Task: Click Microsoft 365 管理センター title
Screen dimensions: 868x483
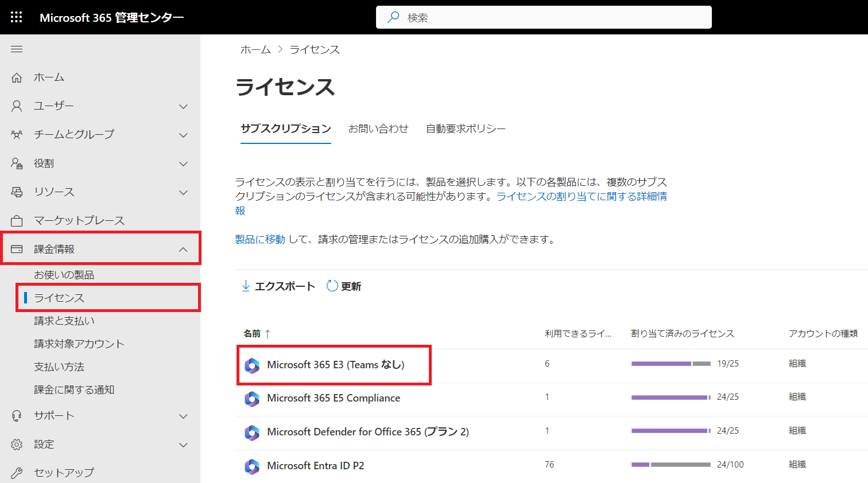Action: pyautogui.click(x=112, y=18)
